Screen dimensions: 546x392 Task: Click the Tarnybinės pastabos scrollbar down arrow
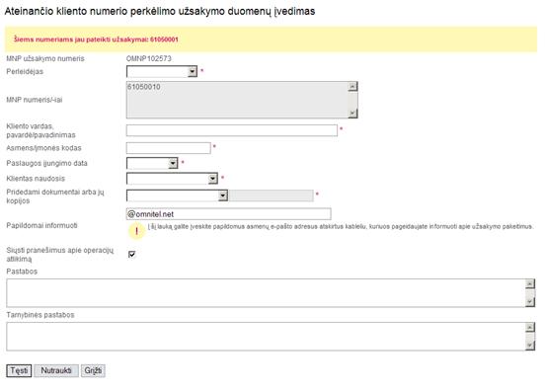click(x=530, y=345)
